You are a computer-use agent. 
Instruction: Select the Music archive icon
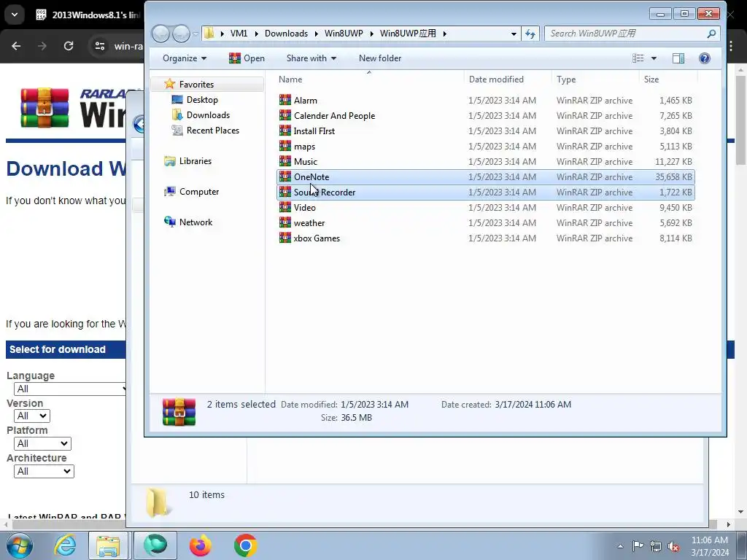click(x=285, y=161)
